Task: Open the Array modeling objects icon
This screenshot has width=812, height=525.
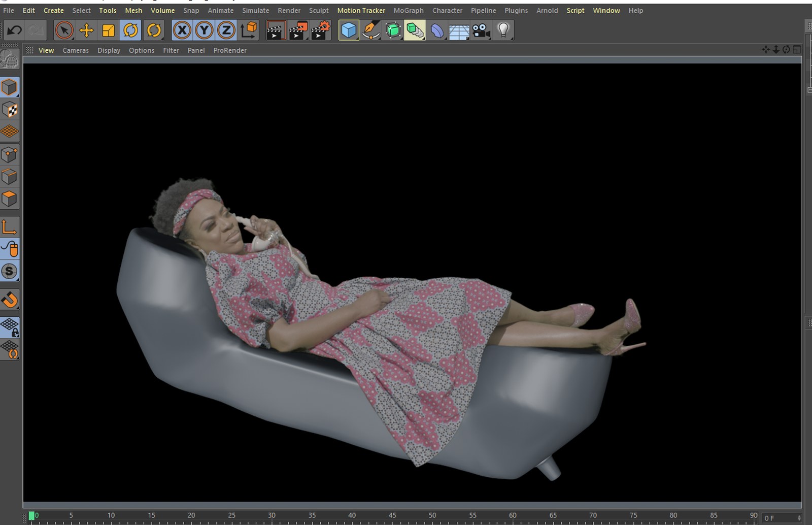Action: tap(415, 30)
